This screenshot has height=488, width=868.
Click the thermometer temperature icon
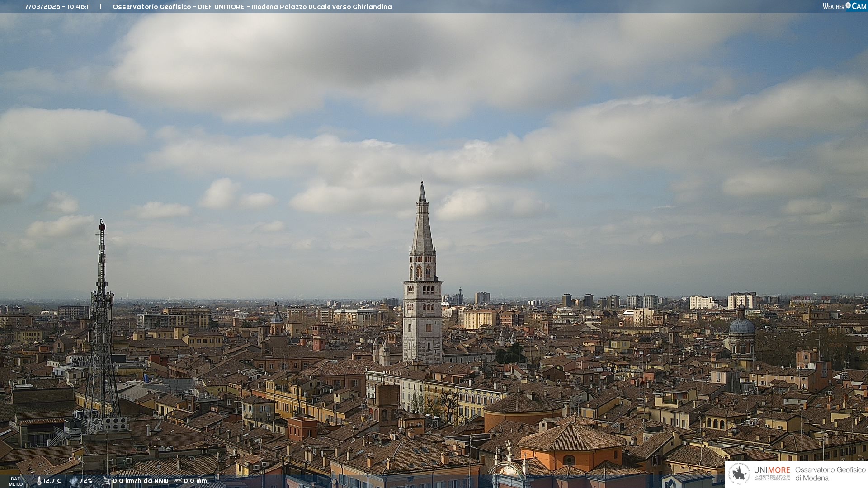coord(39,481)
